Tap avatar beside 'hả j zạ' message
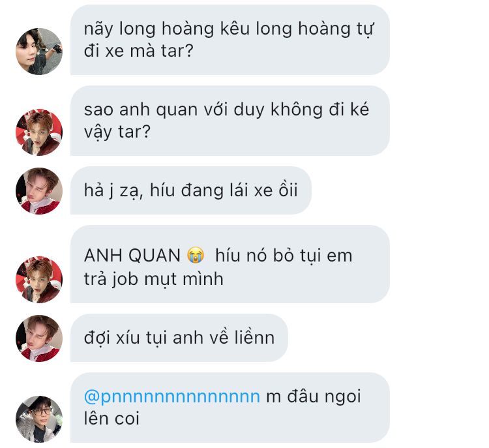The height and width of the screenshot is (448, 489). point(39,191)
